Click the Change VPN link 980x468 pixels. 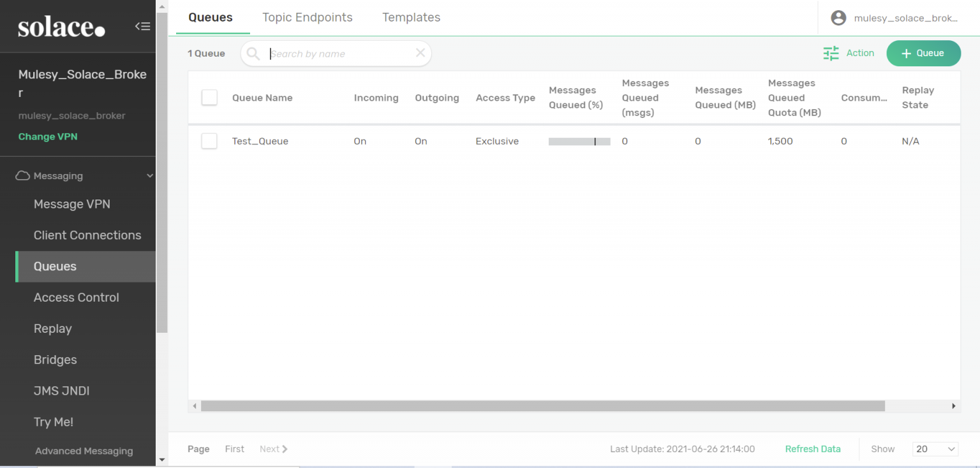click(x=48, y=136)
